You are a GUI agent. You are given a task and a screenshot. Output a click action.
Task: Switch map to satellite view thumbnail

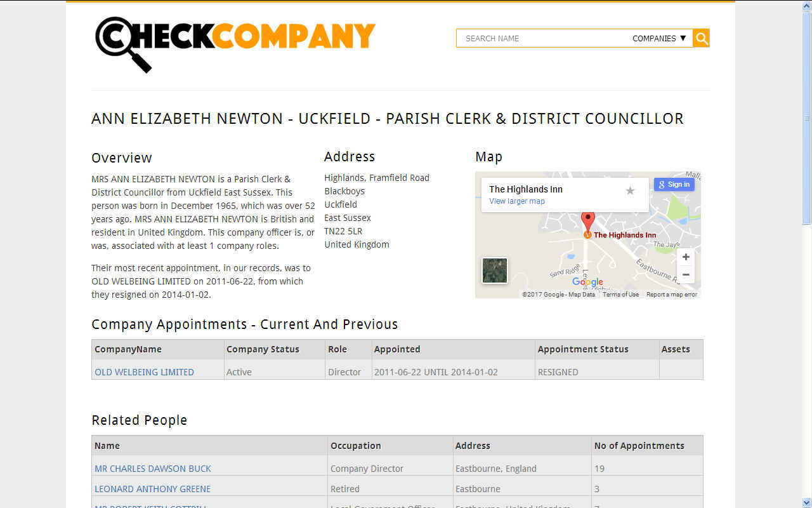point(494,270)
